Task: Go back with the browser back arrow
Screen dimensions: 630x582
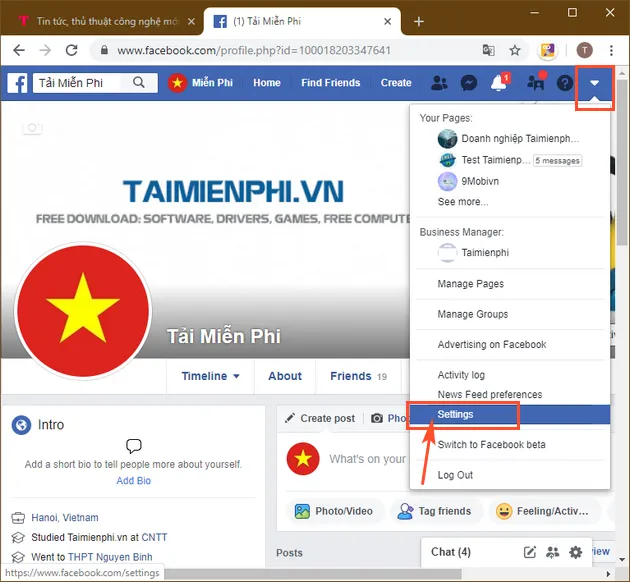Action: (19, 50)
